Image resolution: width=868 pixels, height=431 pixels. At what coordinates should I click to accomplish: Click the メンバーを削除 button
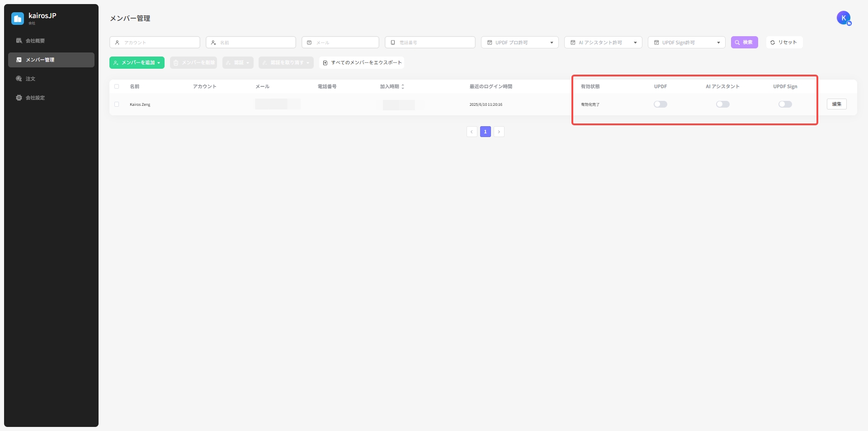click(x=193, y=63)
